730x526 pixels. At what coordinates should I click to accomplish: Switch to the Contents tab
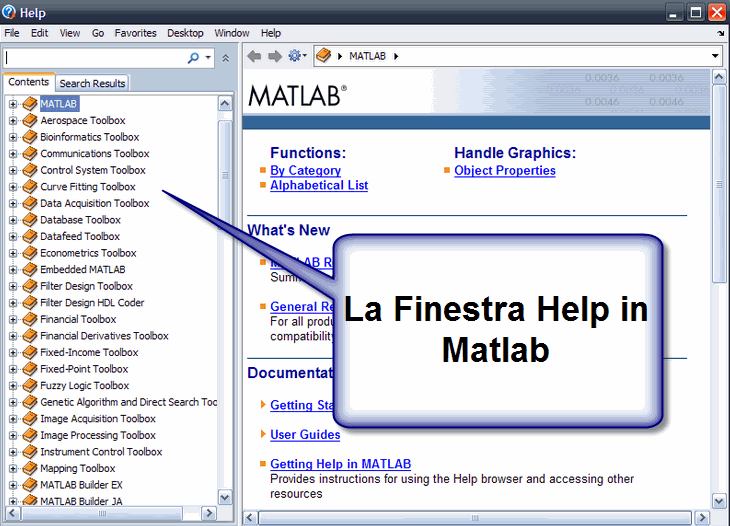coord(28,82)
